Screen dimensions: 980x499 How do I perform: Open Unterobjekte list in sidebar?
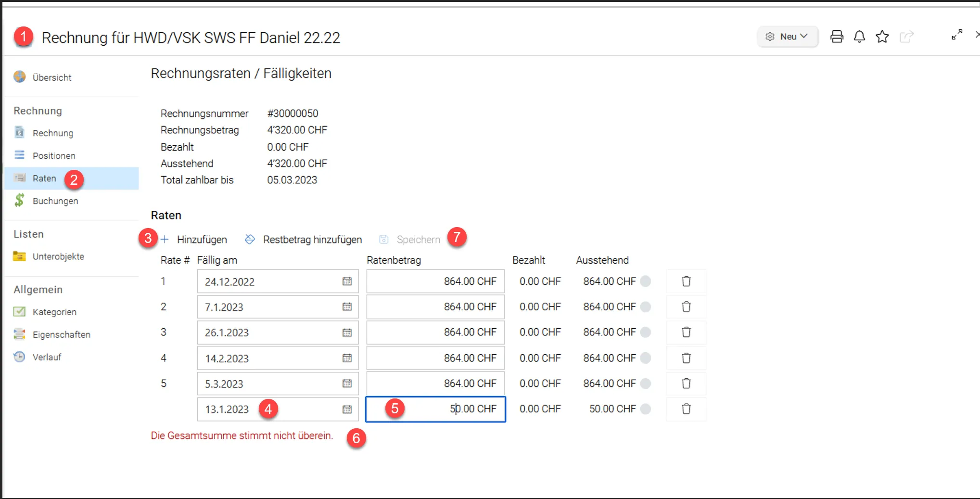click(x=58, y=256)
